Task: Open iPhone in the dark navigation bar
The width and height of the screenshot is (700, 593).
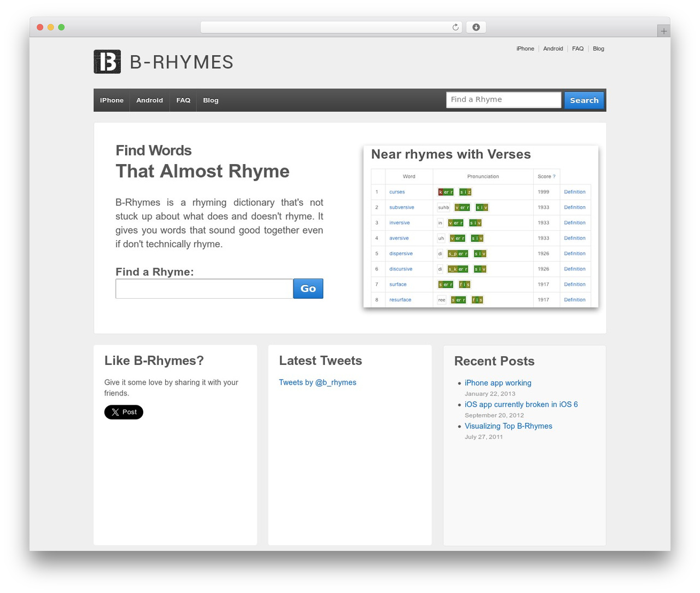Action: pos(112,100)
